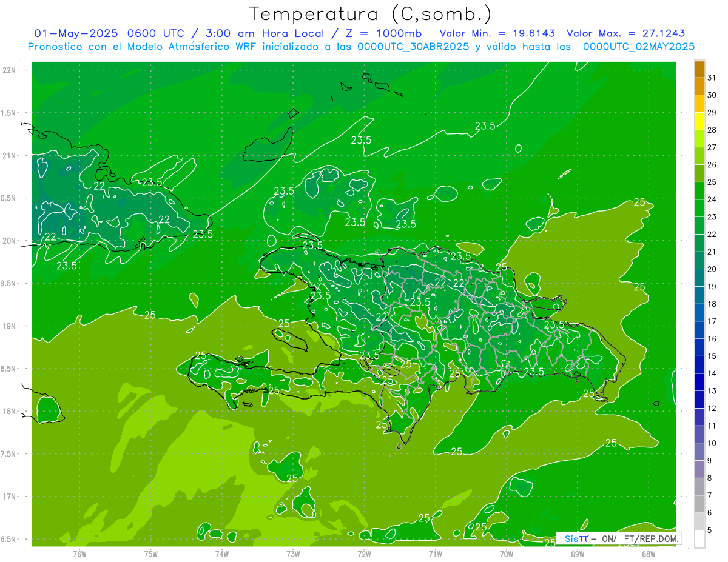This screenshot has width=728, height=562.
Task: Pick the orange colorbar segment above 31
Action: [x=699, y=69]
